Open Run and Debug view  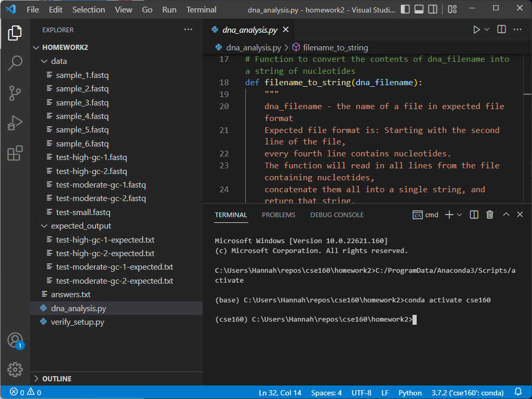(15, 124)
